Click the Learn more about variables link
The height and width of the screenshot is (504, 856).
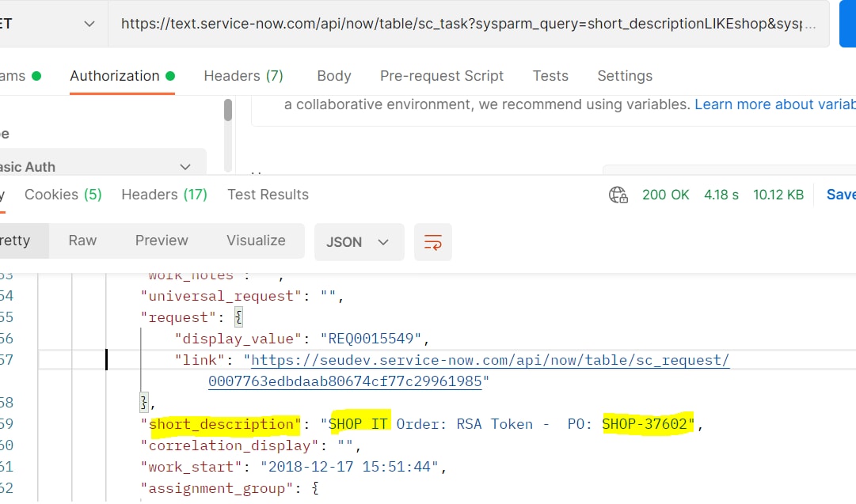tap(774, 104)
